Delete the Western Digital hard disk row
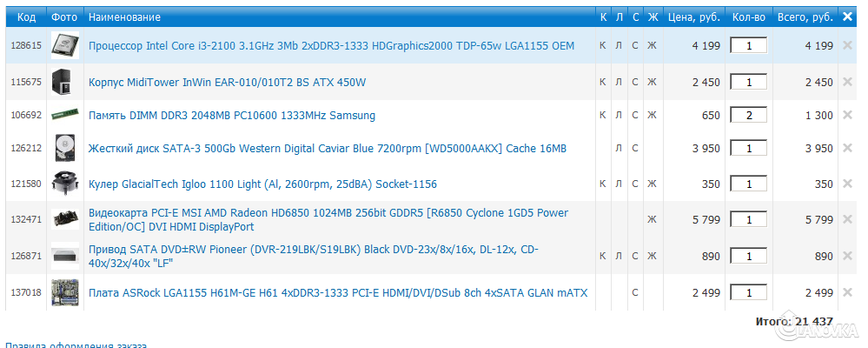 pyautogui.click(x=847, y=149)
